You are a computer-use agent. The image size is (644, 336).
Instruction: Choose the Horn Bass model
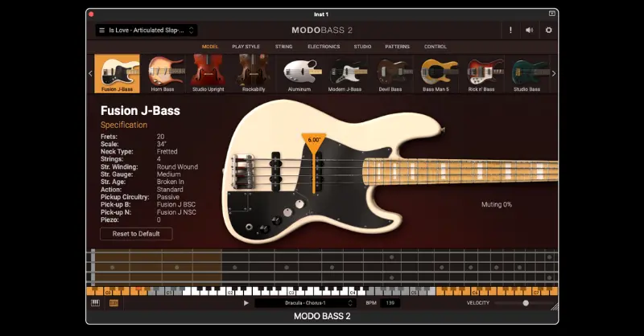click(163, 73)
